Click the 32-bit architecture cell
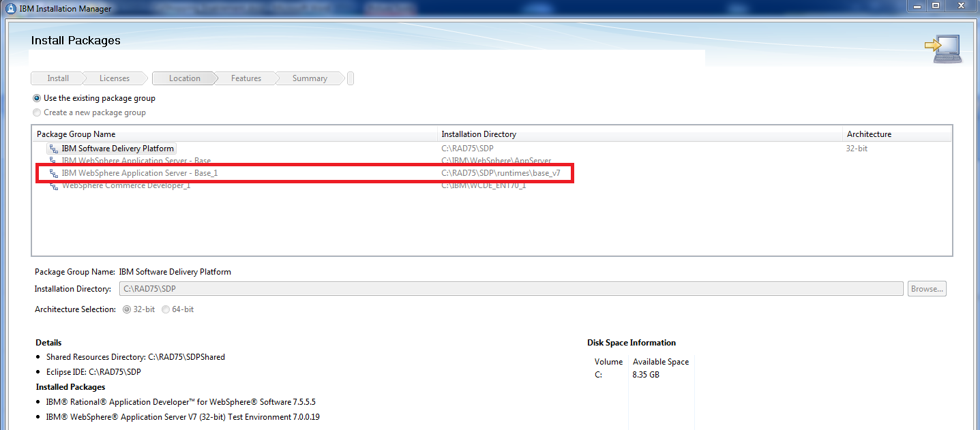 tap(857, 149)
